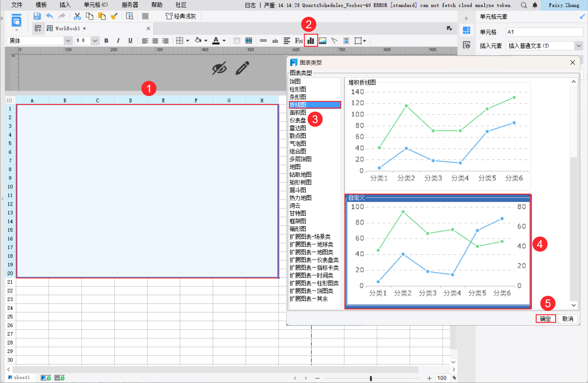Align cell text right

point(165,41)
